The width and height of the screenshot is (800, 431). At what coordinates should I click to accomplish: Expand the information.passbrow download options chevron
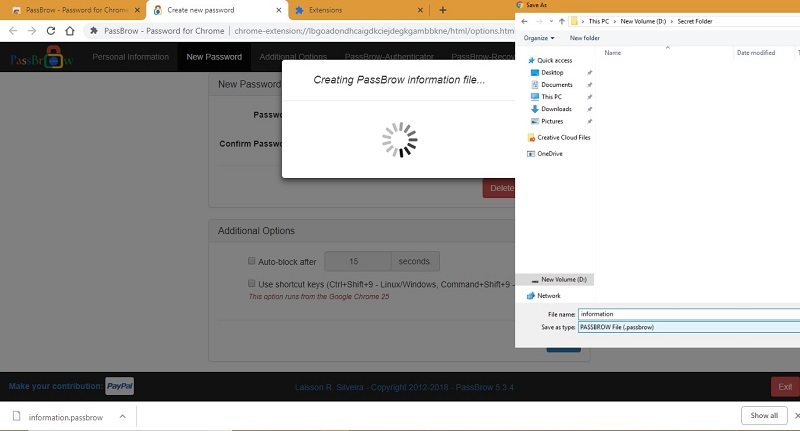[x=122, y=417]
